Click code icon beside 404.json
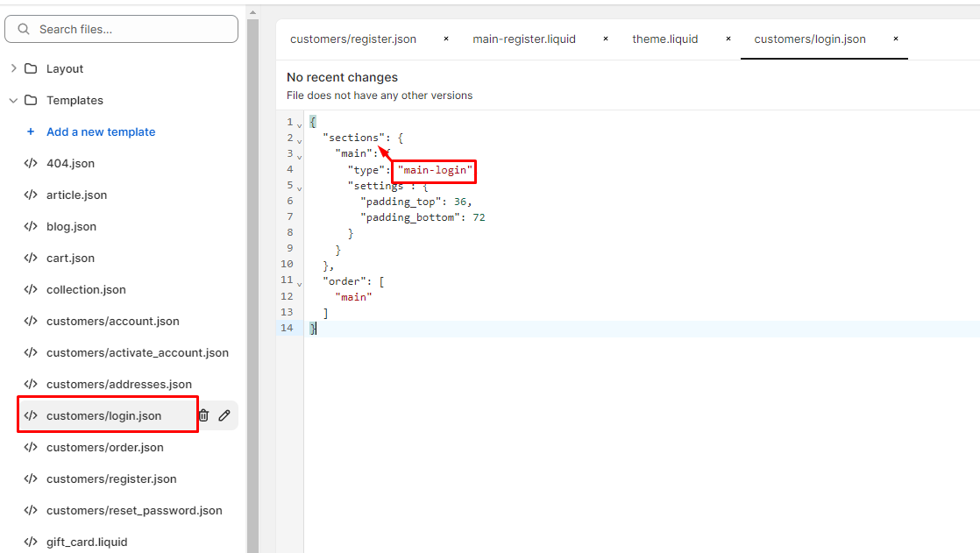The width and height of the screenshot is (980, 553). (x=31, y=163)
